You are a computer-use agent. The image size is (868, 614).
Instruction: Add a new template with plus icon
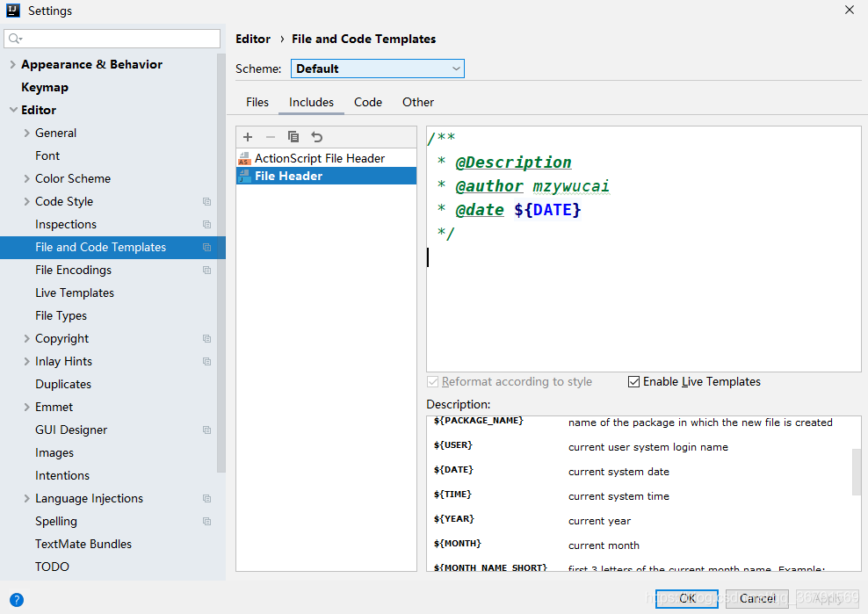tap(248, 137)
